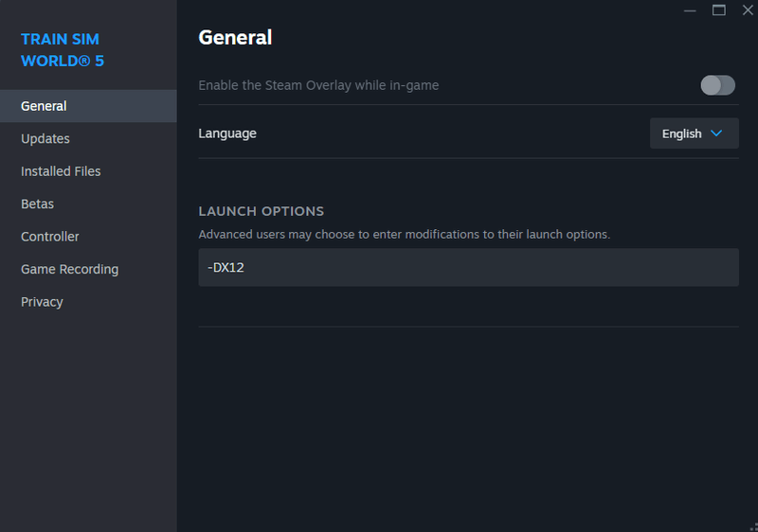Open Controller settings tab
The width and height of the screenshot is (758, 532).
coord(88,237)
